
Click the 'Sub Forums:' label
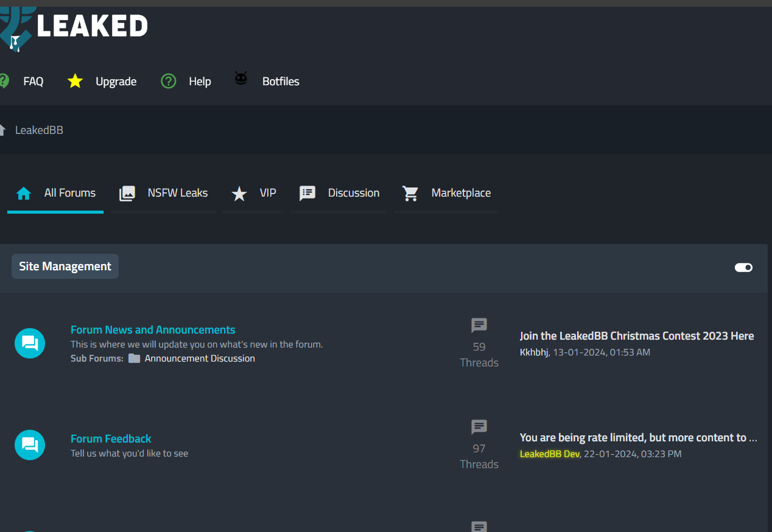[x=97, y=359]
